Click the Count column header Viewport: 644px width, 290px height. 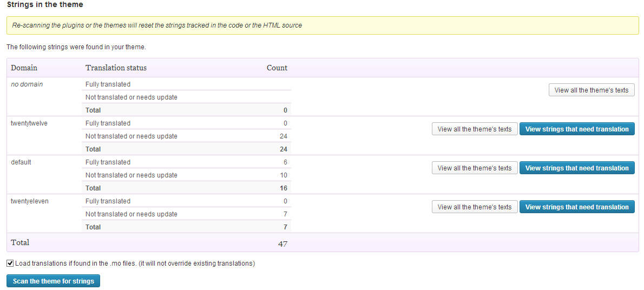[277, 68]
